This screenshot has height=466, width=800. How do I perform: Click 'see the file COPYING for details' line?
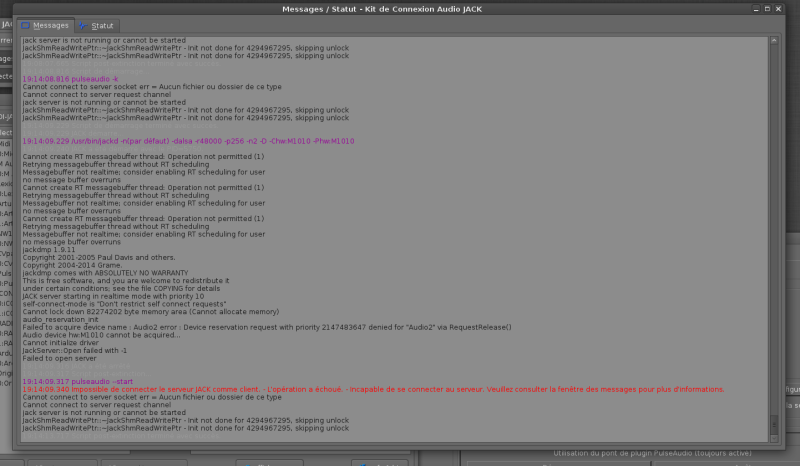point(121,288)
